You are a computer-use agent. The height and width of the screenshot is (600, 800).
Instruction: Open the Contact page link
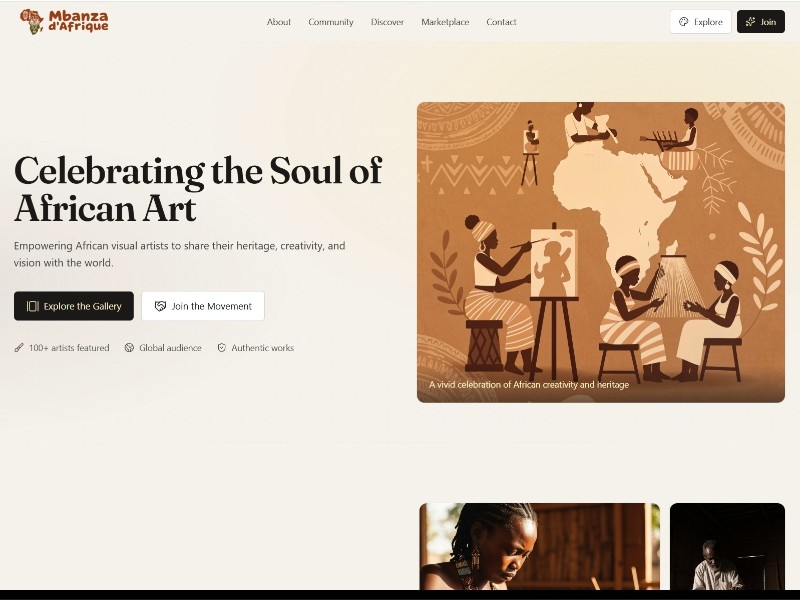click(501, 22)
